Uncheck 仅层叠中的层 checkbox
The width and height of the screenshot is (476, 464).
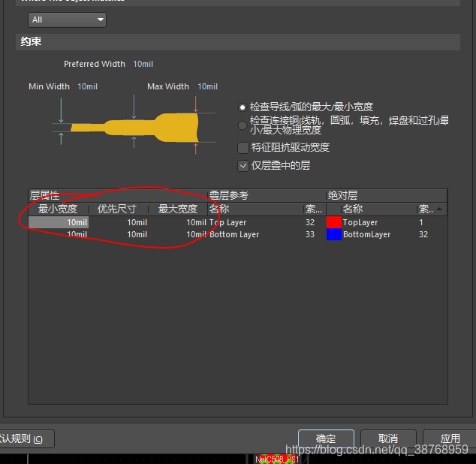tap(243, 166)
